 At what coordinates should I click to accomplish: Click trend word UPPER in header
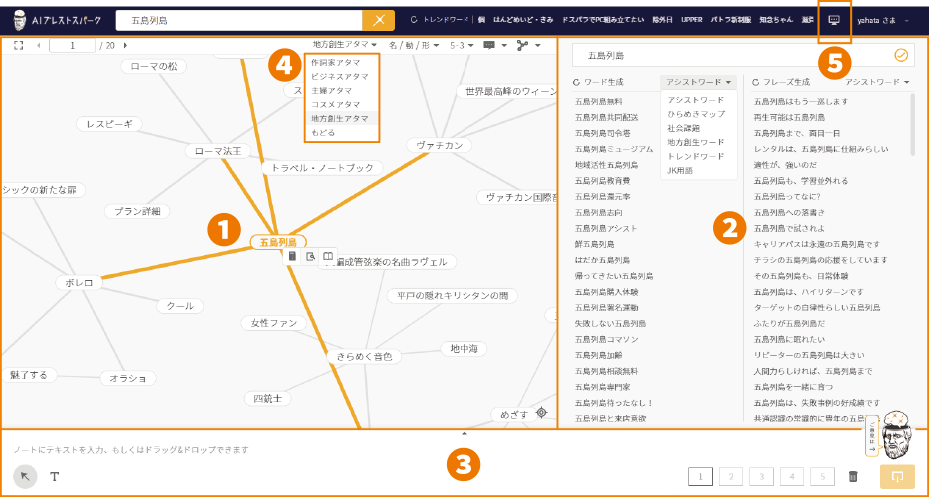click(x=691, y=20)
